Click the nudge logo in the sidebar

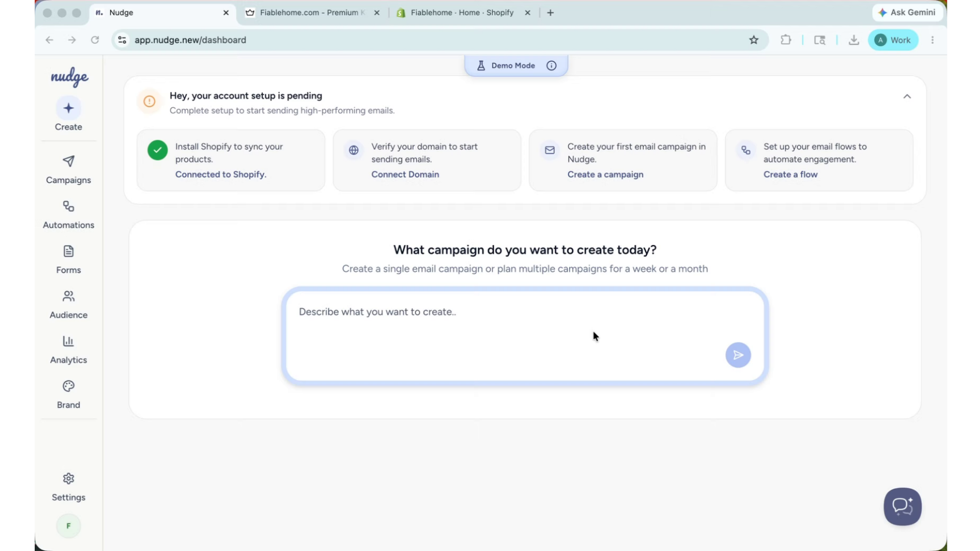click(x=69, y=77)
